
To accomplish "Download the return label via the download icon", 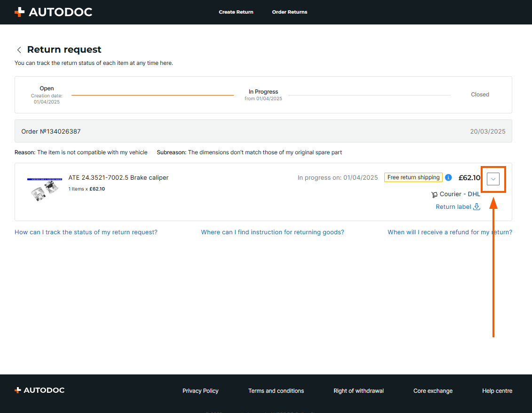I will coord(476,206).
